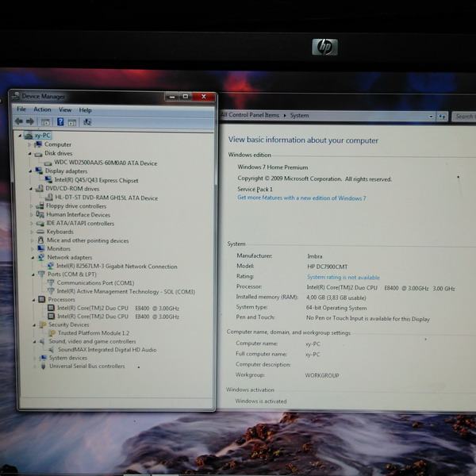Click System rating is not available link
This screenshot has height=476, width=476.
coord(343,277)
